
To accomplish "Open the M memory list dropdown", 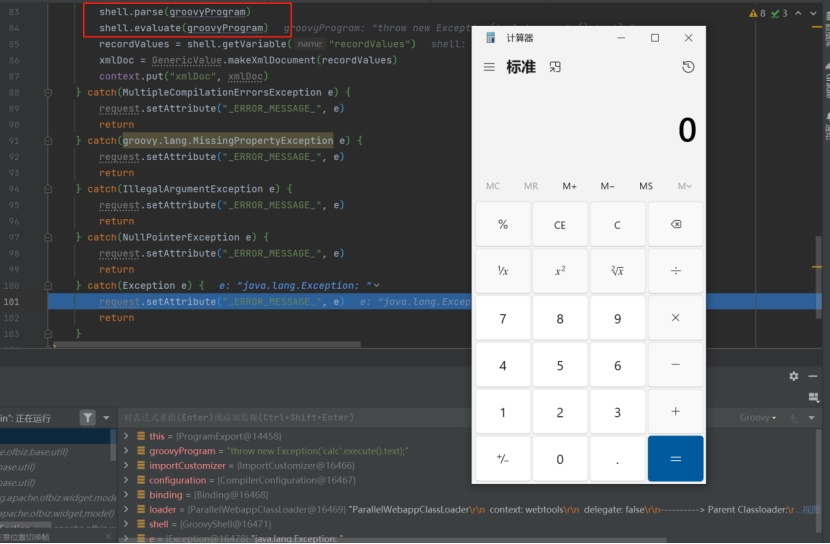I will [684, 186].
